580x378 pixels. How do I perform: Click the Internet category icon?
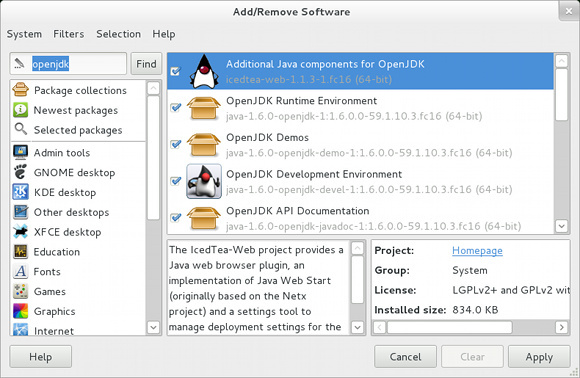[20, 329]
